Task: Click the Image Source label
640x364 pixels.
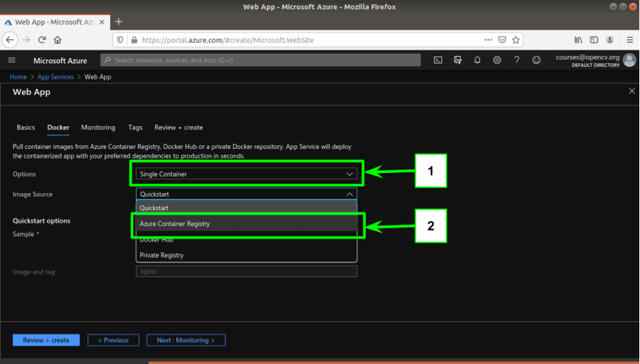Action: (32, 194)
